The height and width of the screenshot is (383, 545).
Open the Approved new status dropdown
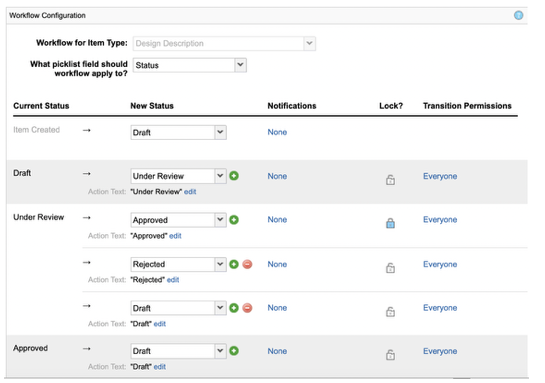[179, 220]
